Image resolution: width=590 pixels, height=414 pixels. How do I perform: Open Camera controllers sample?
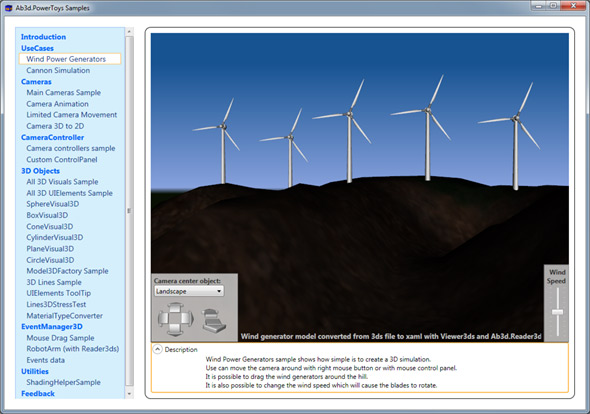pyautogui.click(x=71, y=148)
